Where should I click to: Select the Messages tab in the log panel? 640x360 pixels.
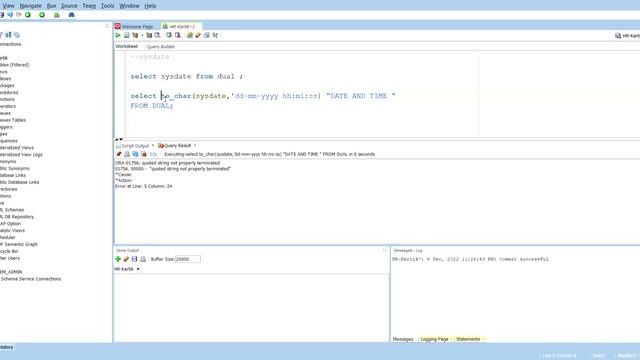click(x=403, y=339)
